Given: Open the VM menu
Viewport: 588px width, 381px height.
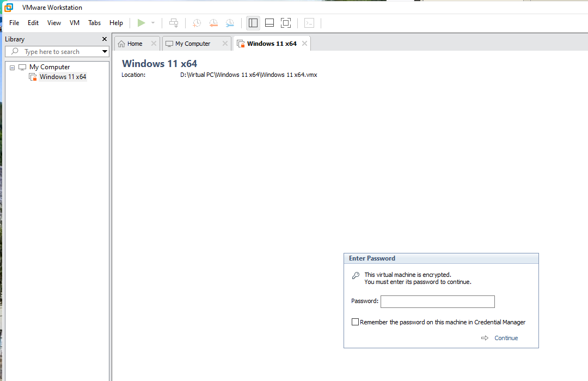Looking at the screenshot, I should pos(75,23).
